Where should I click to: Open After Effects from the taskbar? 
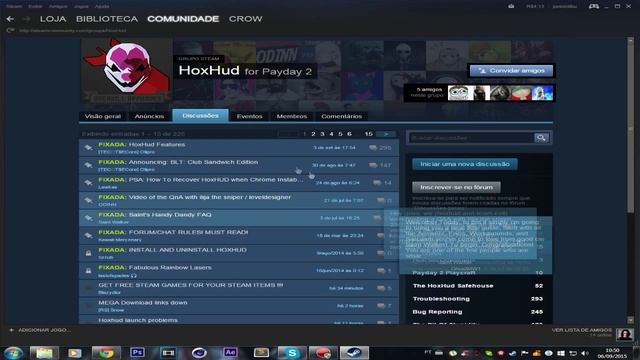230,352
